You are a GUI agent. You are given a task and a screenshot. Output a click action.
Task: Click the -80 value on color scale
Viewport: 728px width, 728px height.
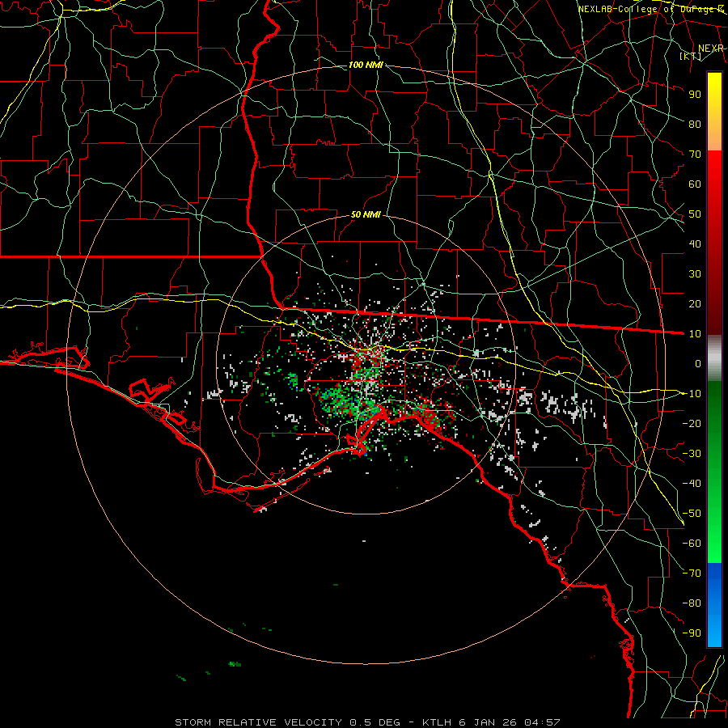[692, 603]
